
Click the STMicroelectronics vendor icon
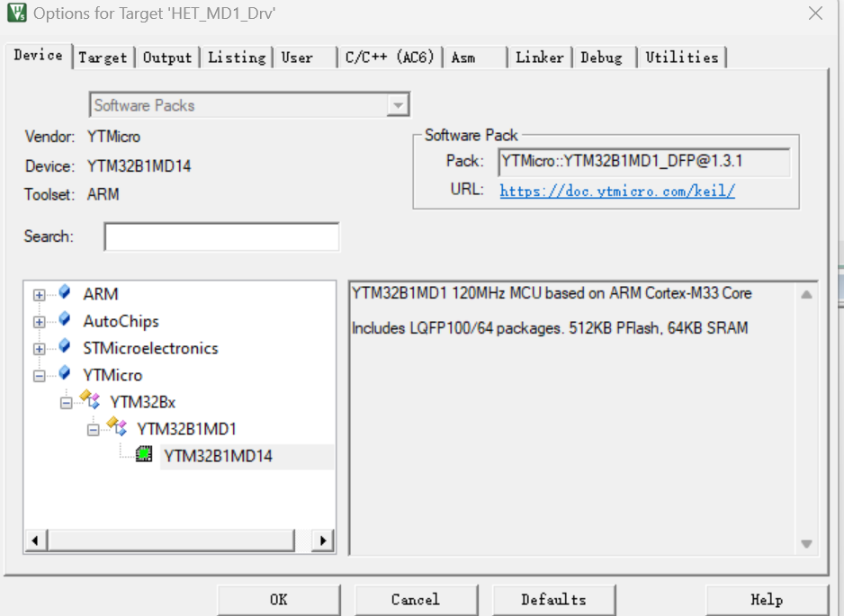tap(65, 346)
